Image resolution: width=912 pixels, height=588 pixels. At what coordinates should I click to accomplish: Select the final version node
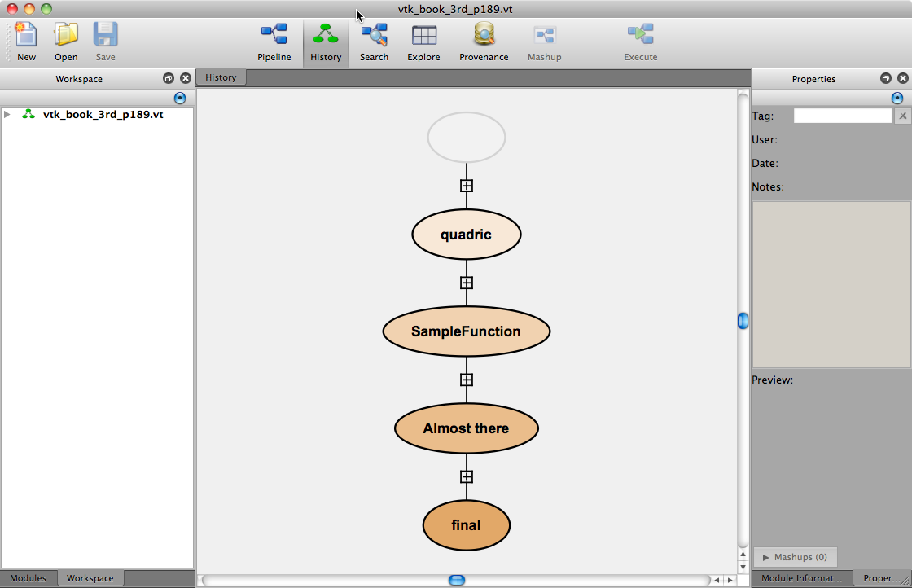(x=466, y=525)
